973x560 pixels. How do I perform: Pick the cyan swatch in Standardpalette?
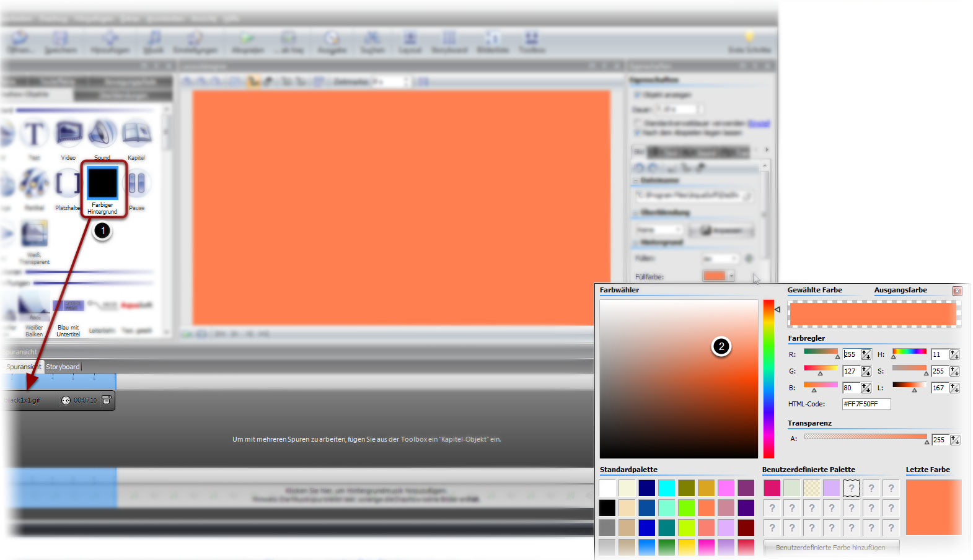point(667,488)
